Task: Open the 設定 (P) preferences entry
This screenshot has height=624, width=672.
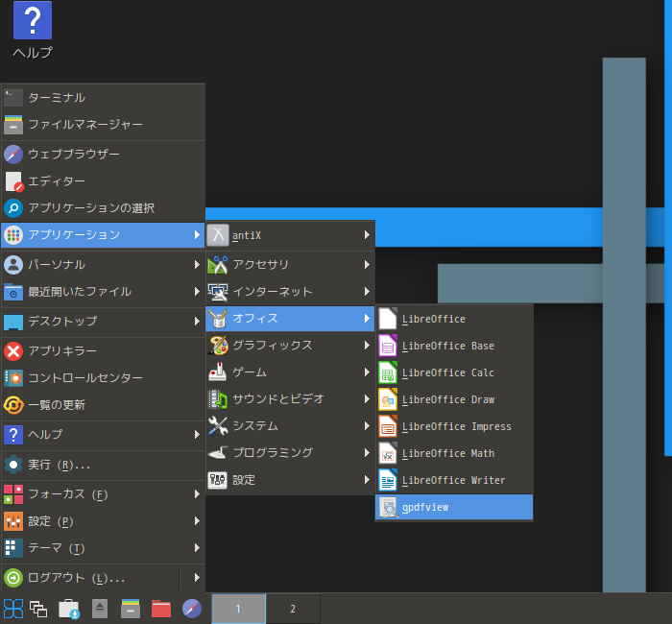Action: coord(103,521)
